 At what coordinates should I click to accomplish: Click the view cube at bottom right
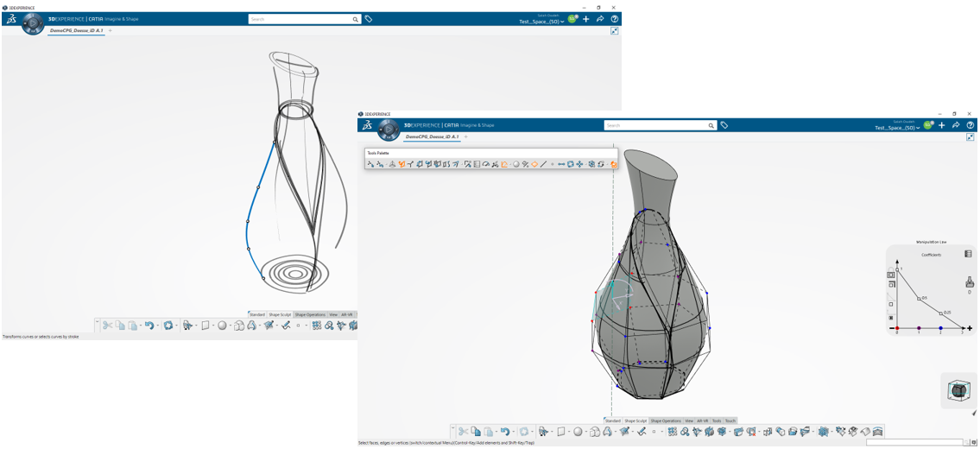[x=958, y=391]
